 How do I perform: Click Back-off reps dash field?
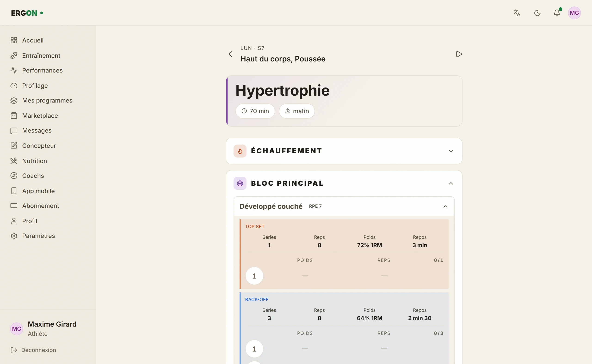pos(384,349)
